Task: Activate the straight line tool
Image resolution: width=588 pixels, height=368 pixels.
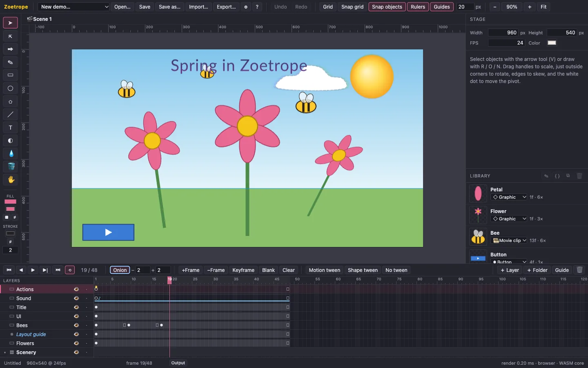Action: pyautogui.click(x=10, y=114)
